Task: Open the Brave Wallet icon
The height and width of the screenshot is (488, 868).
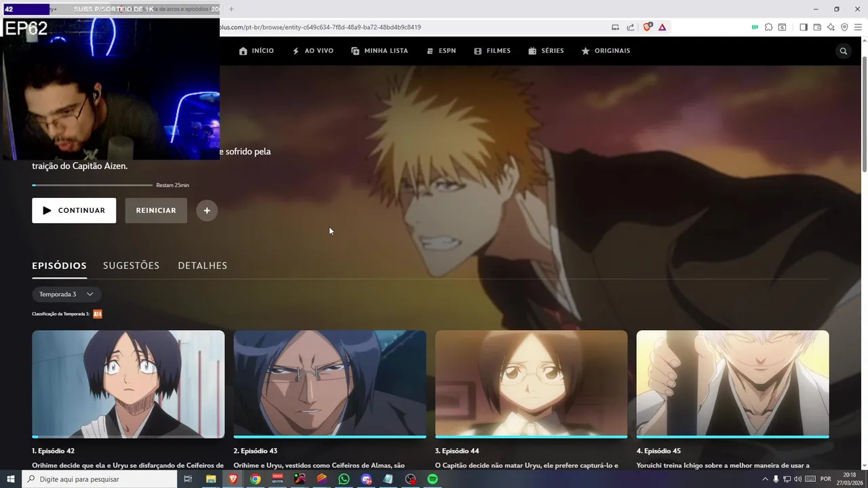Action: click(817, 27)
